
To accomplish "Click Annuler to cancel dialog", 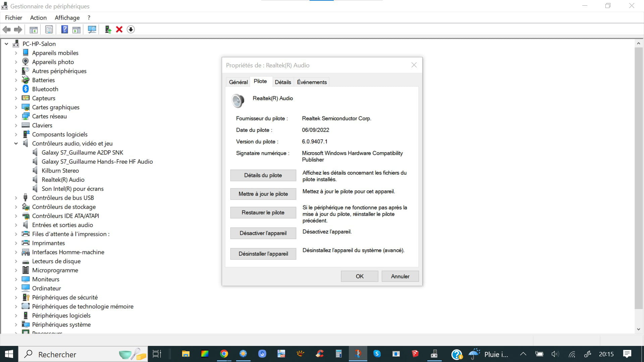I will pyautogui.click(x=400, y=276).
